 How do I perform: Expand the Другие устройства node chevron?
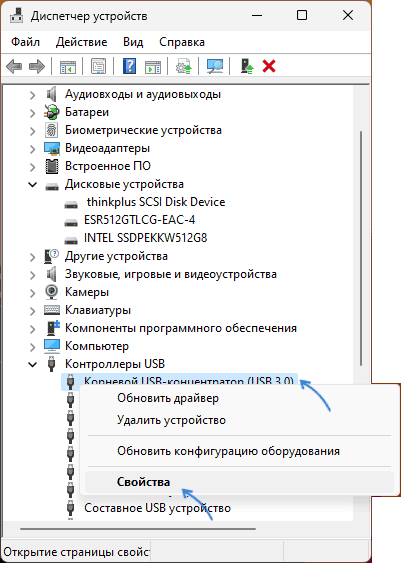coord(33,257)
